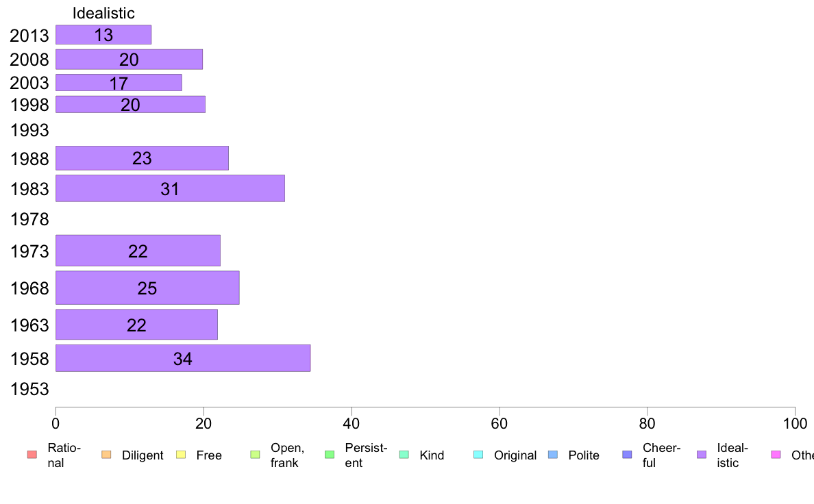
Task: Toggle the Cheerful legend label
Action: click(661, 455)
